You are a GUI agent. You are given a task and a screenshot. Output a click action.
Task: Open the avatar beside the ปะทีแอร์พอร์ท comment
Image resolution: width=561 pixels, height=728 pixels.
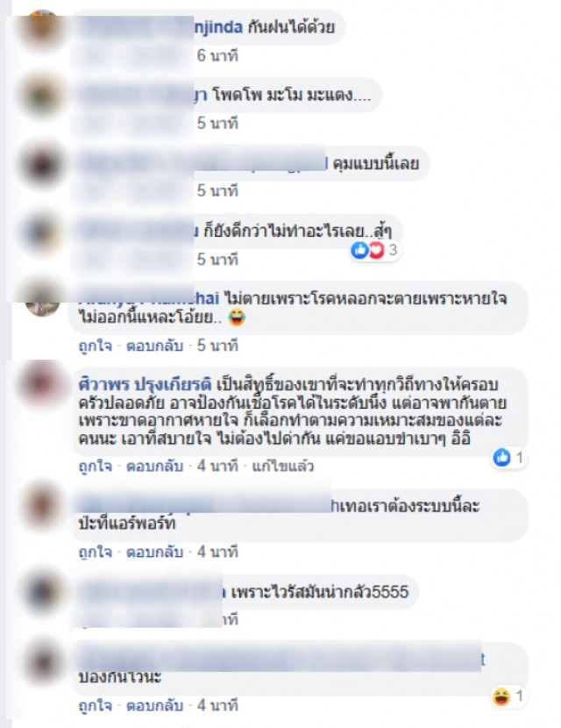[x=42, y=505]
